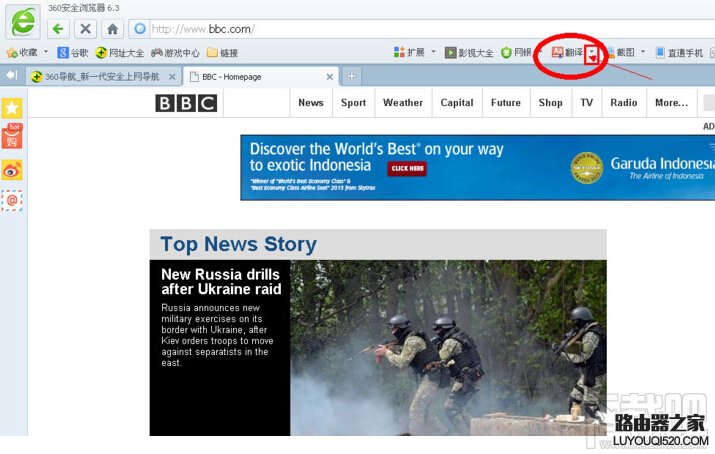
Task: Click the New Russia drills headline link
Action: click(221, 281)
